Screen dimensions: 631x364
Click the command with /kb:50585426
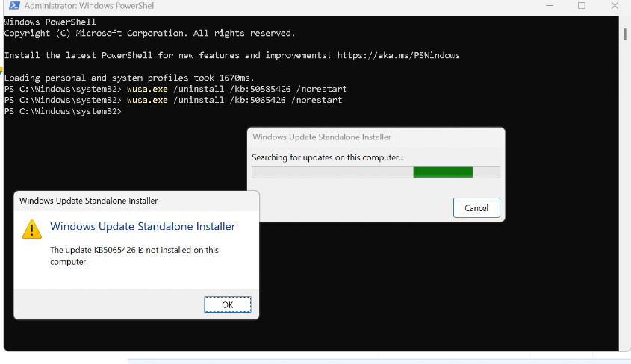tap(237, 89)
